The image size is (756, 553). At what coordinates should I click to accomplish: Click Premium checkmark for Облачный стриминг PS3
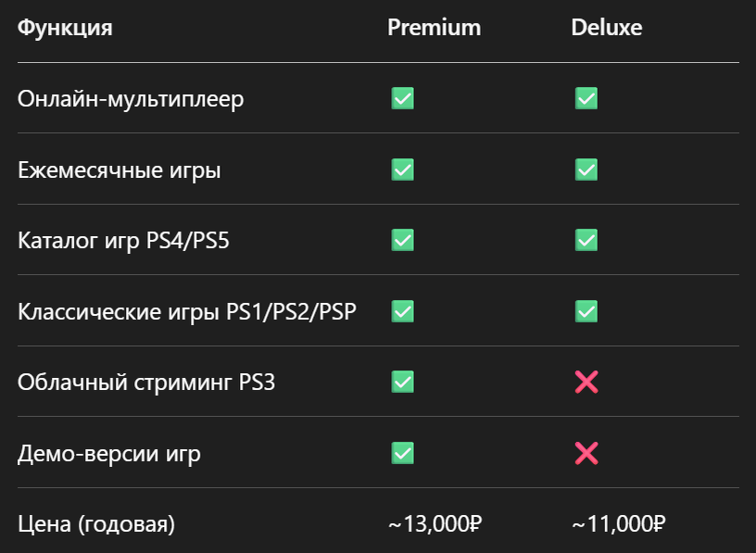pyautogui.click(x=403, y=382)
